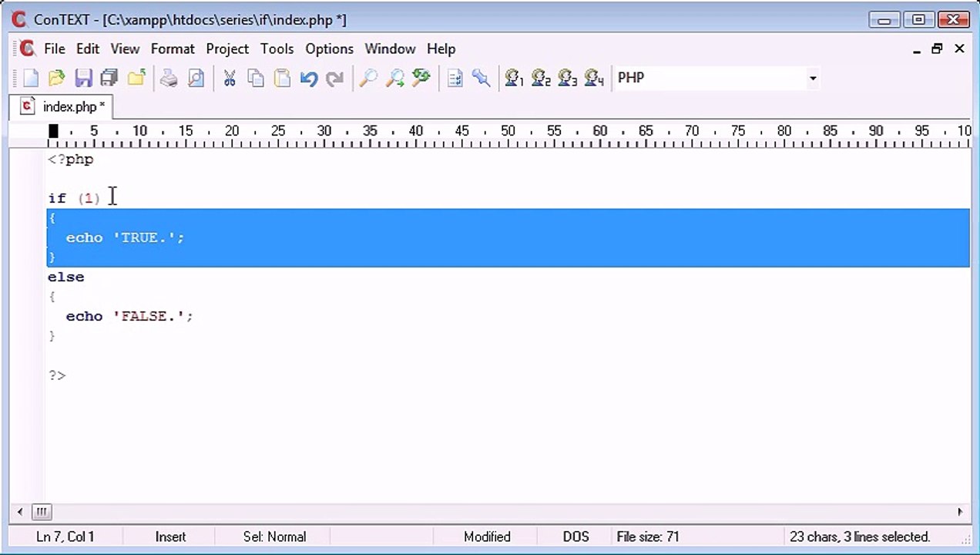This screenshot has width=980, height=555.
Task: Open the View menu
Action: [125, 49]
